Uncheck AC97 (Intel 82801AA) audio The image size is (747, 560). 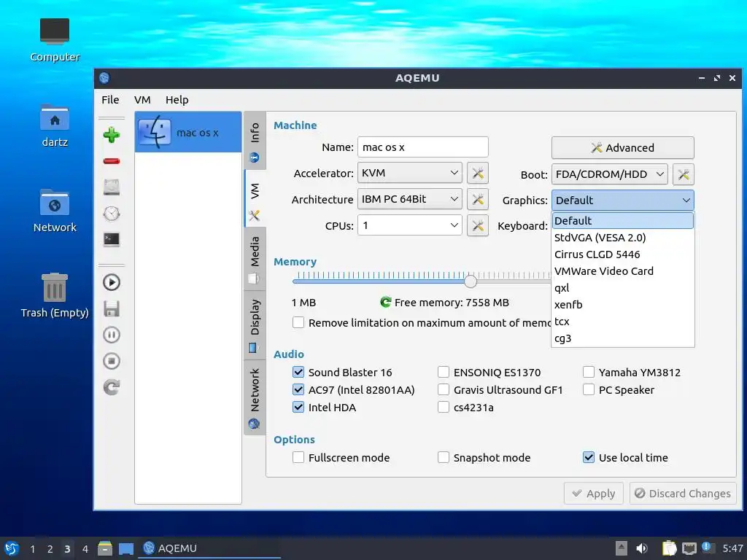pos(298,389)
